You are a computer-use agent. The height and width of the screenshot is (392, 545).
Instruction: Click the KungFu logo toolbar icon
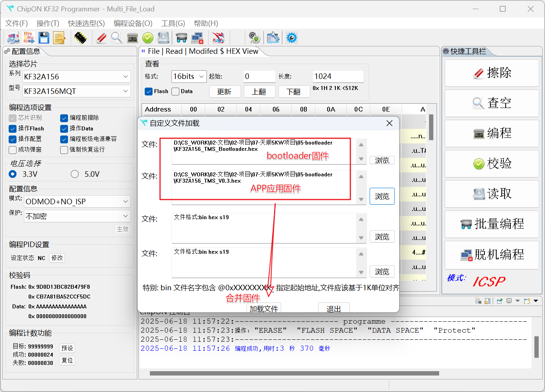[218, 38]
